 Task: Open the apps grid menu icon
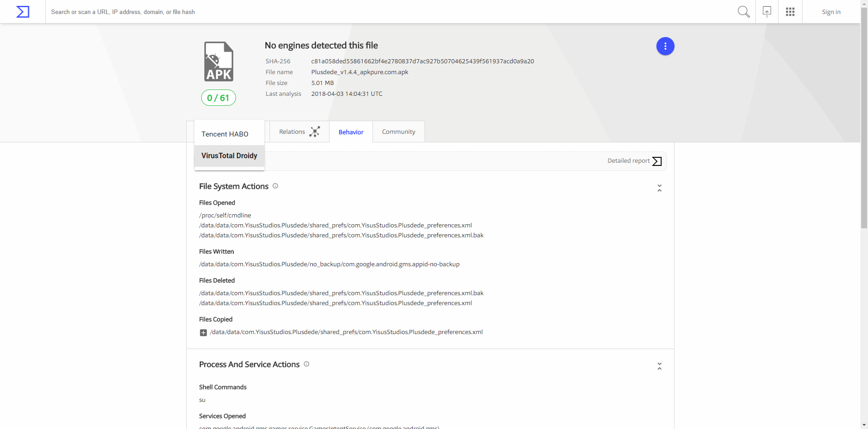coord(790,12)
